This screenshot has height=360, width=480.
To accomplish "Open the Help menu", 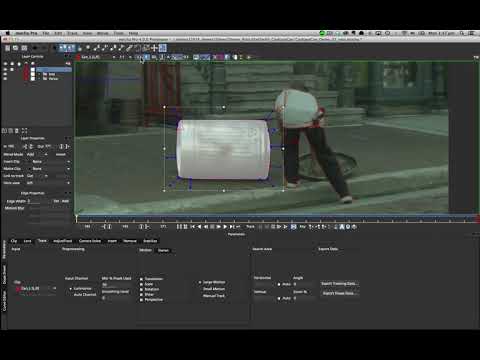I will pos(133,33).
